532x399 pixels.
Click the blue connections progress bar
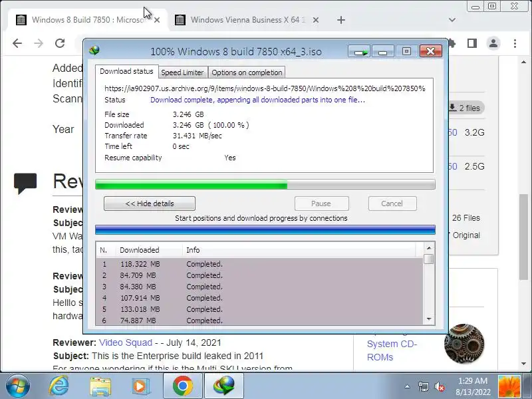(x=265, y=229)
